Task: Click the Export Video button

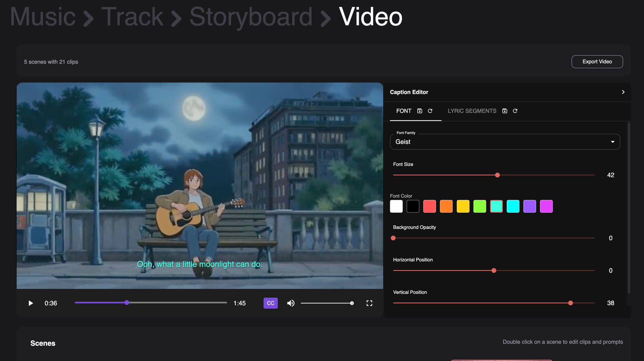Action: pos(597,62)
